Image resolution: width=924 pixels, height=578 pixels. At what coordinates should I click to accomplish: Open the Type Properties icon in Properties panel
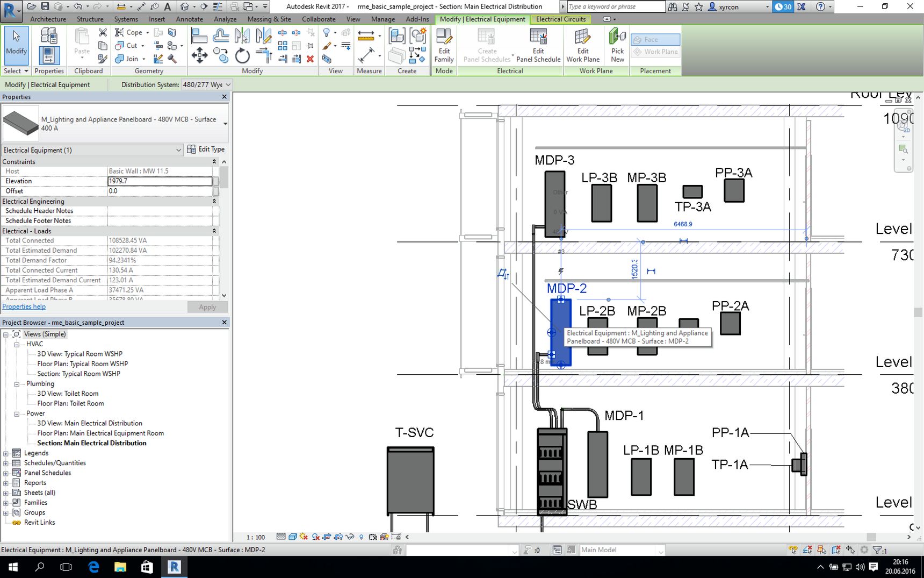(x=48, y=36)
